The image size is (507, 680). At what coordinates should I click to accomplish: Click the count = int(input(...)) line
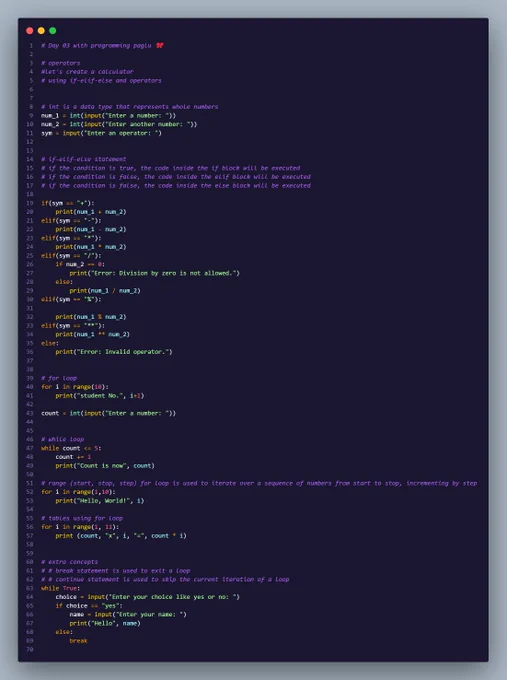pyautogui.click(x=108, y=413)
